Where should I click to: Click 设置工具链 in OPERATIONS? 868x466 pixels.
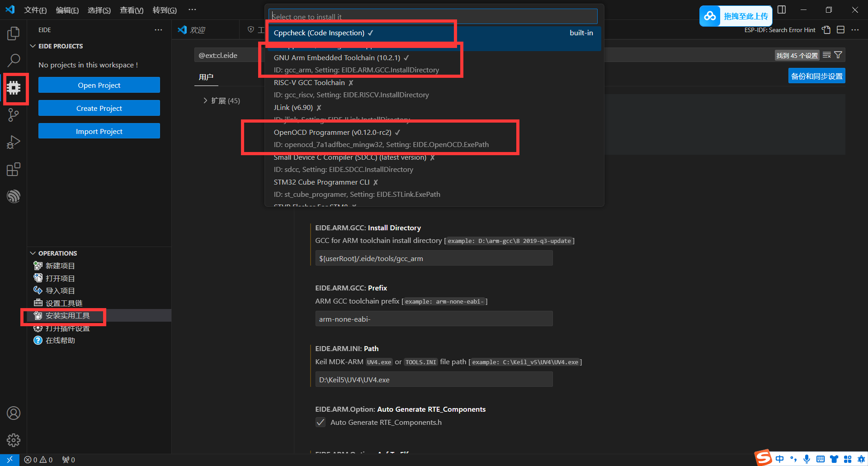click(99, 303)
